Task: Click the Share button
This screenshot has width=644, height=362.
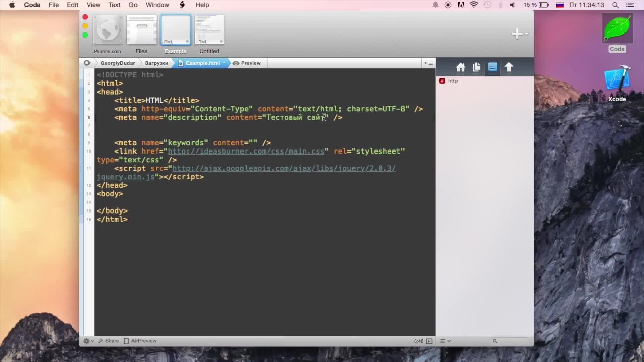Action: (x=108, y=341)
